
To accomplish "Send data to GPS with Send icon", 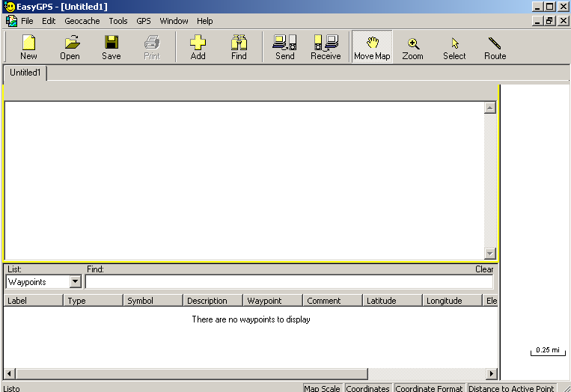I will pos(285,47).
